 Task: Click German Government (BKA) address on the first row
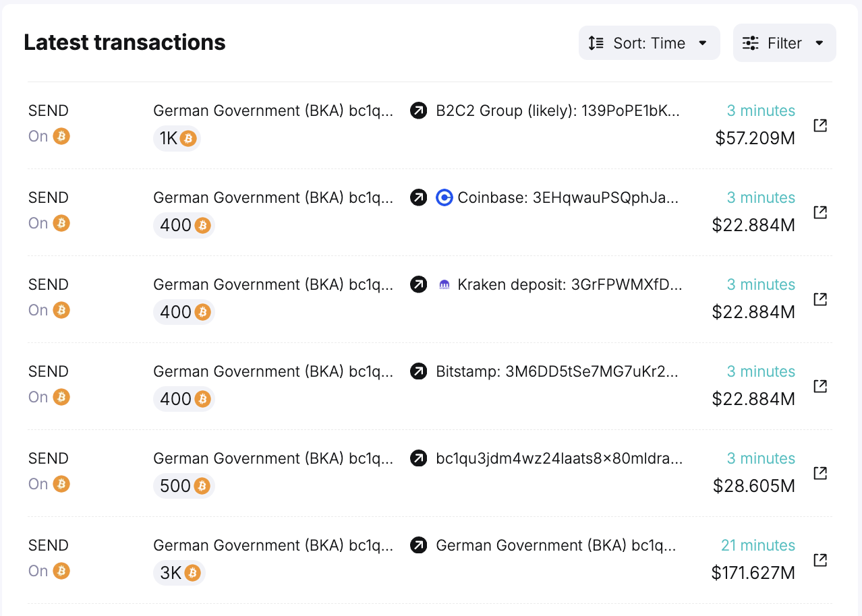[273, 111]
